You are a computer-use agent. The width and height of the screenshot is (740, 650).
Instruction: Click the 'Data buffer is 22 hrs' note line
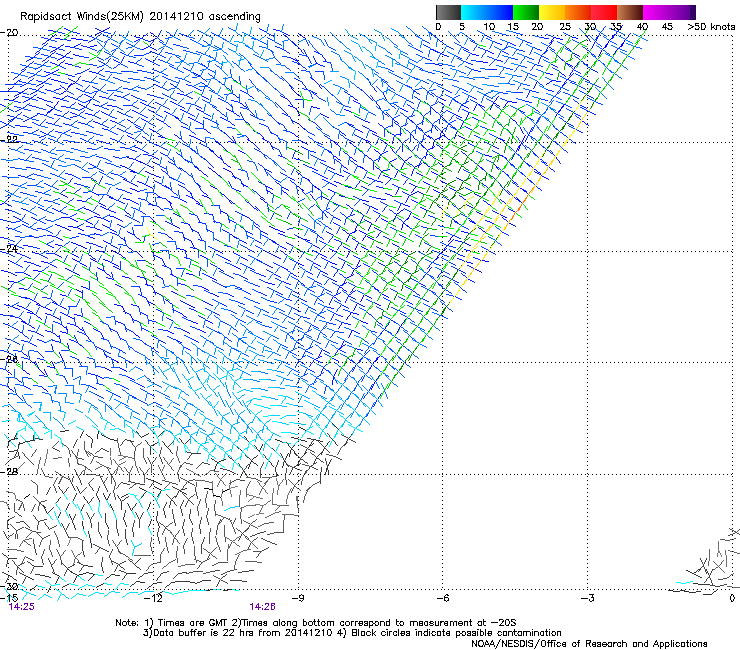coord(352,633)
